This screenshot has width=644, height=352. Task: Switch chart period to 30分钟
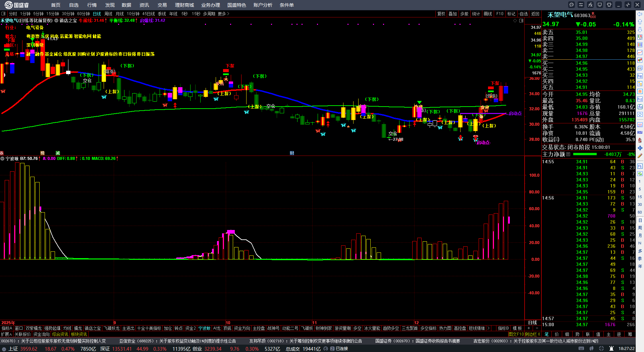68,14
